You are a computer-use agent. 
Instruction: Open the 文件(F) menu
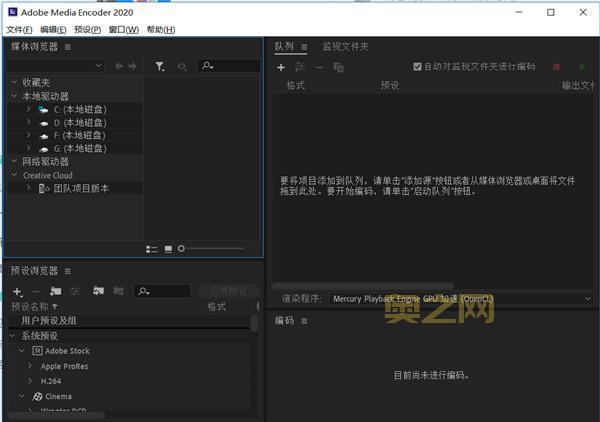coord(19,29)
